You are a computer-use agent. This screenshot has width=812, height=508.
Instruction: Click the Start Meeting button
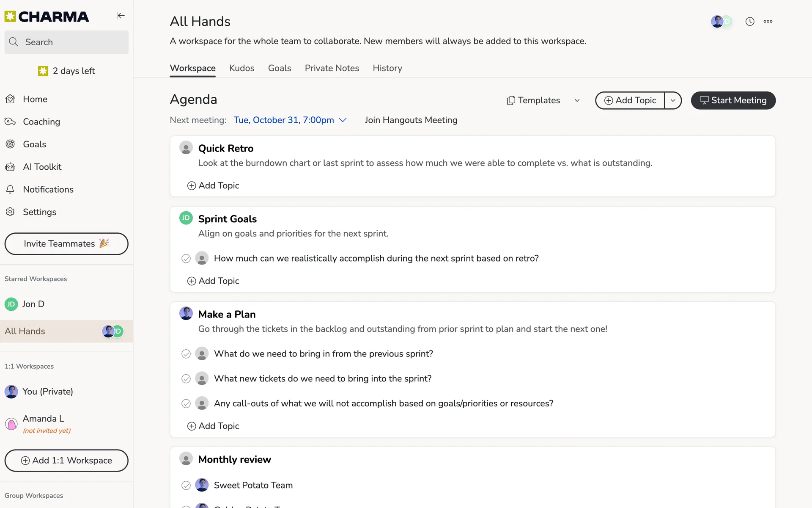pyautogui.click(x=733, y=100)
